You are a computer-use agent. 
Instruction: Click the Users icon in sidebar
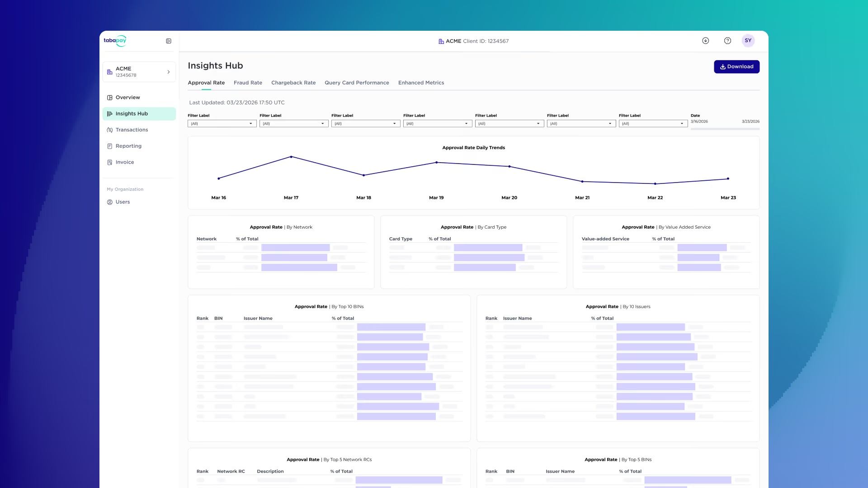[x=109, y=202]
